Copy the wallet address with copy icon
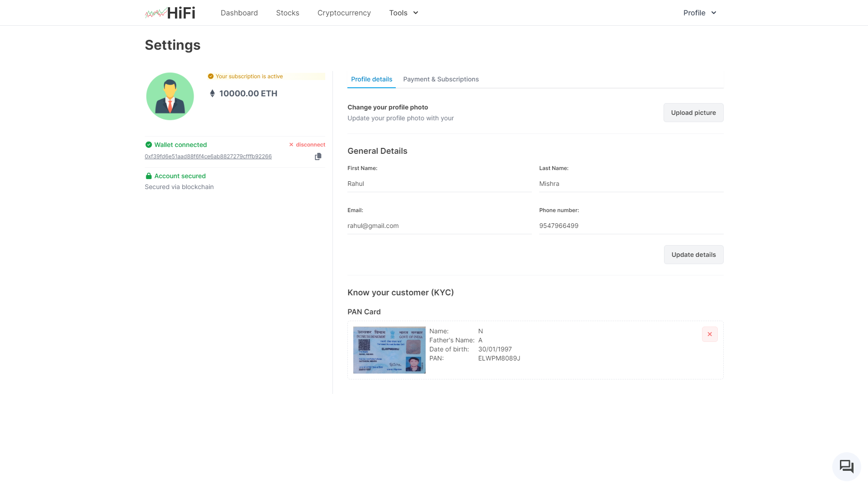 [x=318, y=156]
